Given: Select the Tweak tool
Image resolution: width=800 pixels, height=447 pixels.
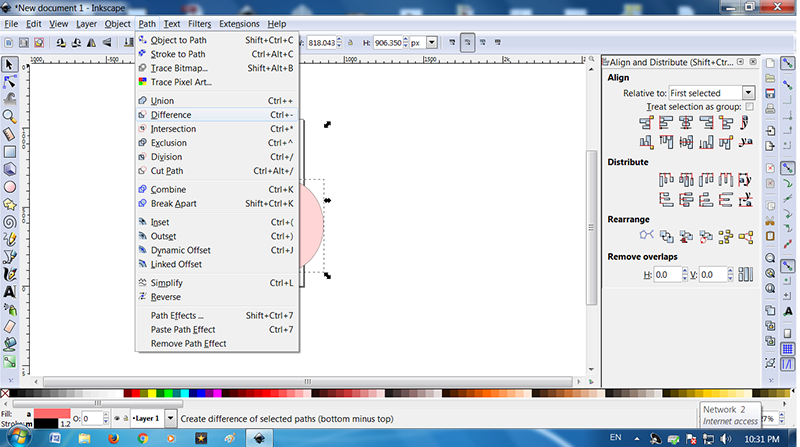Looking at the screenshot, I should coord(9,100).
